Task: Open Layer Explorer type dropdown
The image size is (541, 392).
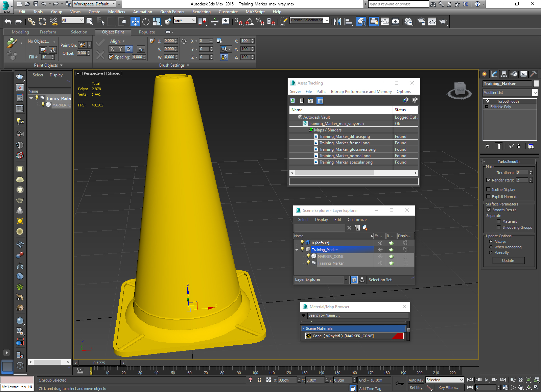Action: (x=346, y=280)
